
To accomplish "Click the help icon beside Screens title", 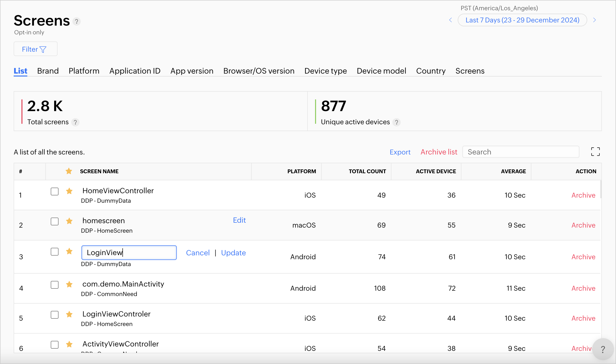I will (77, 22).
